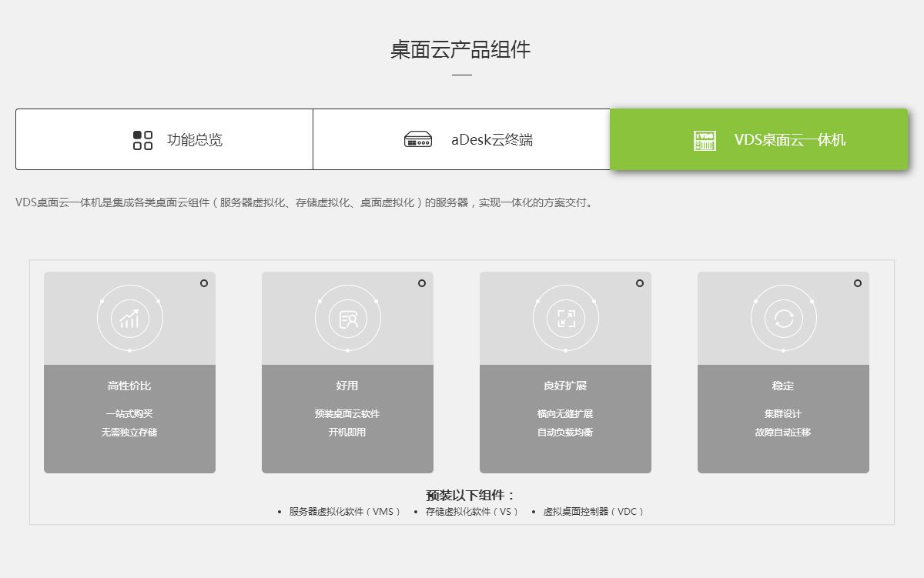Click the VDS server icon in the green tab
Viewport: 924px width, 578px height.
pyautogui.click(x=705, y=140)
